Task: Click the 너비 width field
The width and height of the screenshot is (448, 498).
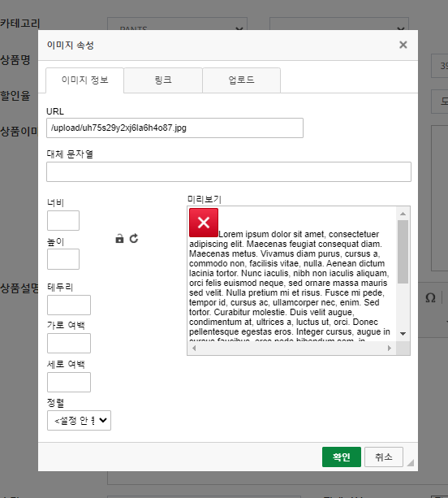Action: click(x=63, y=220)
